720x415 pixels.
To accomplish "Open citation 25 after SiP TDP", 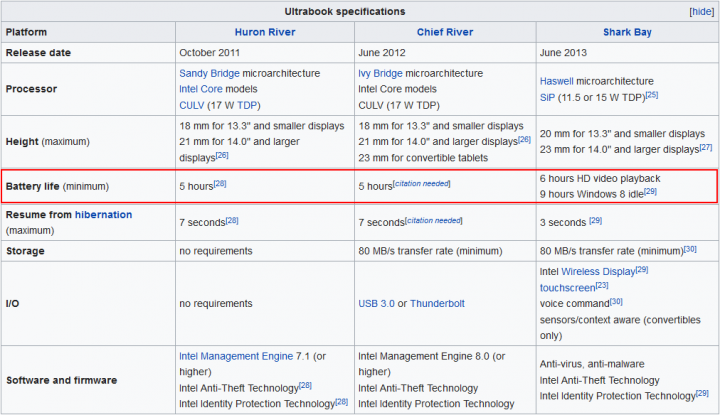I will click(652, 95).
